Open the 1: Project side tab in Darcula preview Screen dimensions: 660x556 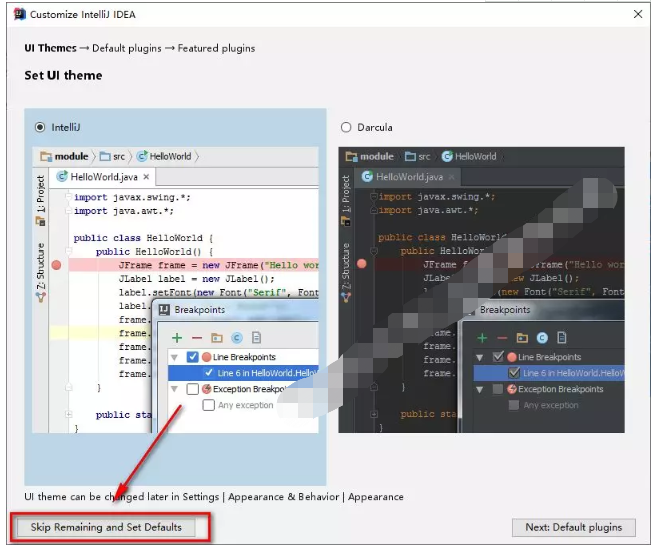pos(346,200)
